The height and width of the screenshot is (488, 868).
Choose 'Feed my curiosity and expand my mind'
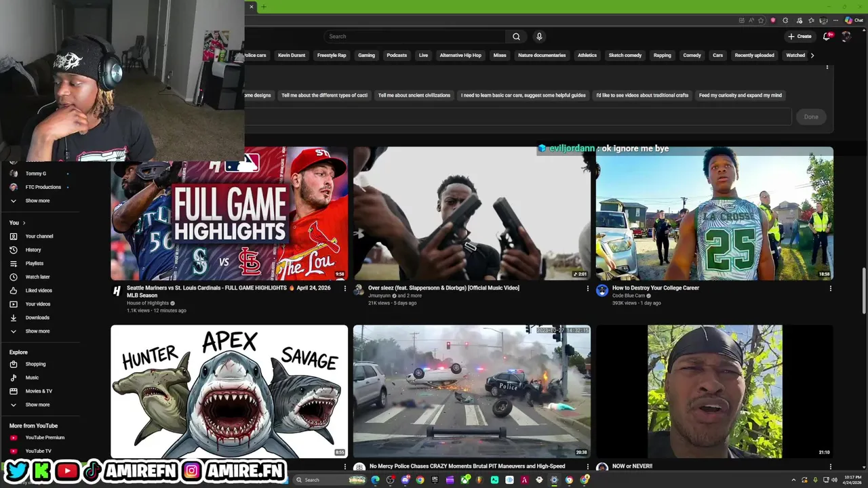coord(741,96)
